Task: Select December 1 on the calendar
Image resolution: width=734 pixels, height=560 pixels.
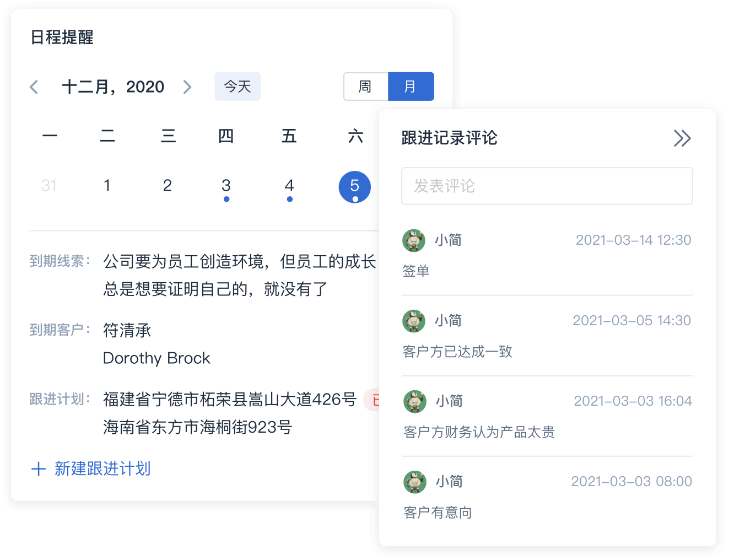Action: (x=107, y=186)
